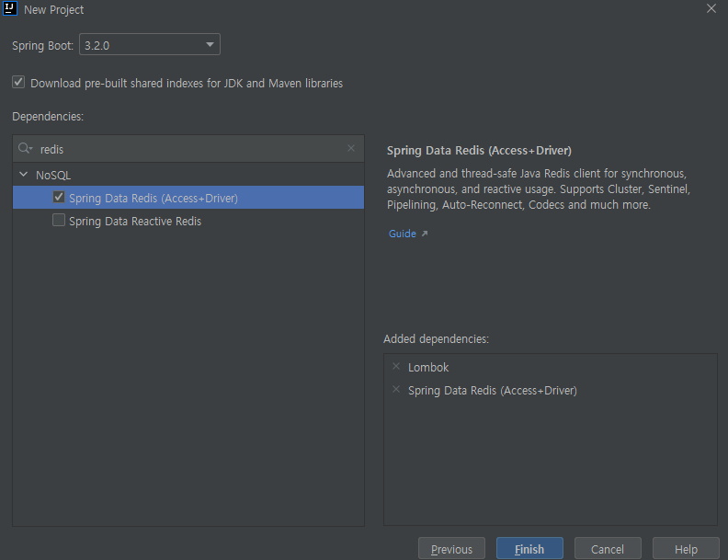
Task: Go back with the Previous button
Action: (451, 549)
